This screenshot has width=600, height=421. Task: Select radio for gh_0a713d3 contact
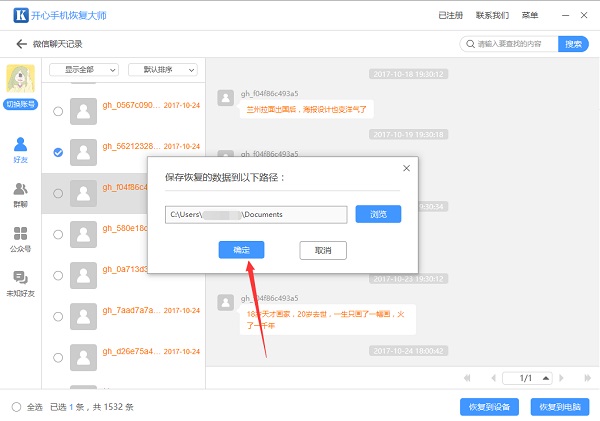(x=58, y=276)
